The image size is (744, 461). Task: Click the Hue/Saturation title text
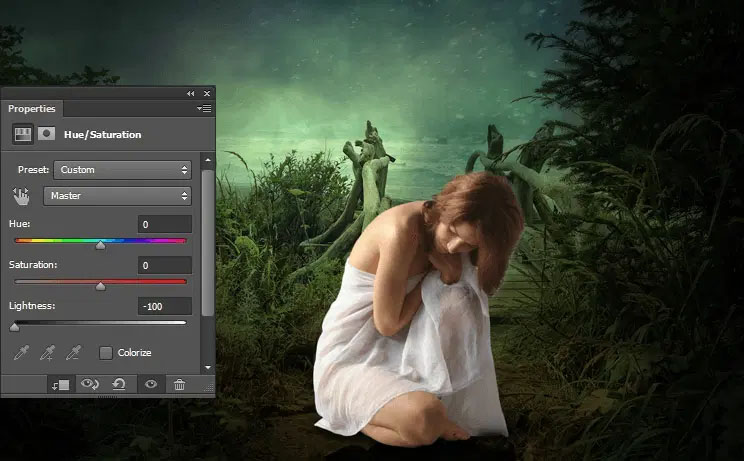(x=102, y=135)
